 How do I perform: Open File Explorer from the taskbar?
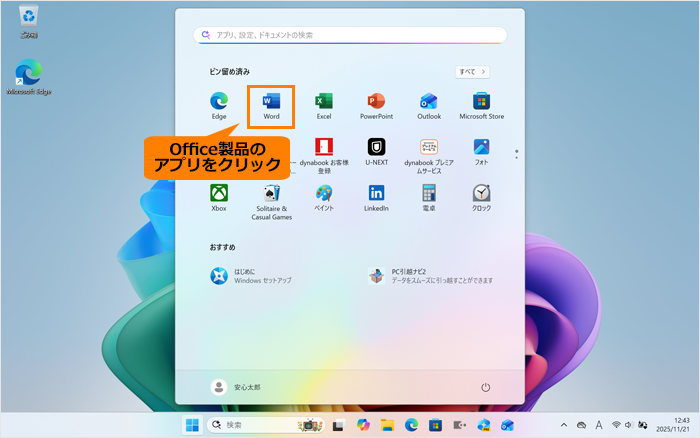(387, 425)
